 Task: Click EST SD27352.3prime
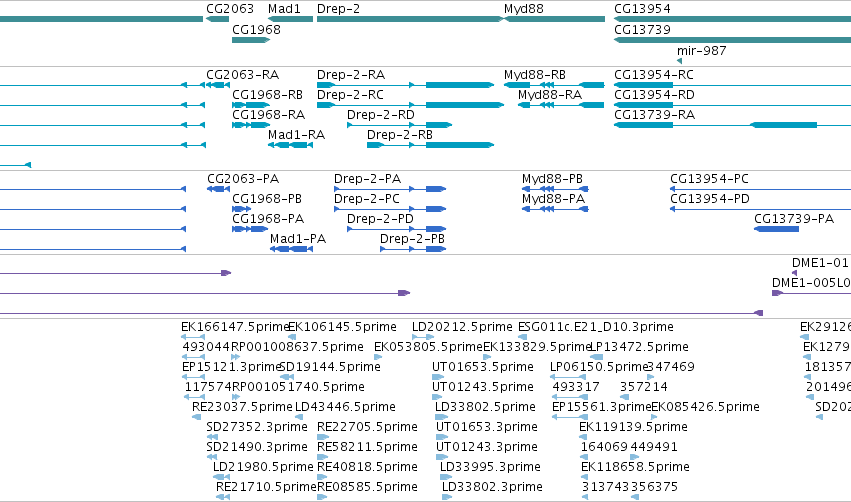tap(257, 427)
